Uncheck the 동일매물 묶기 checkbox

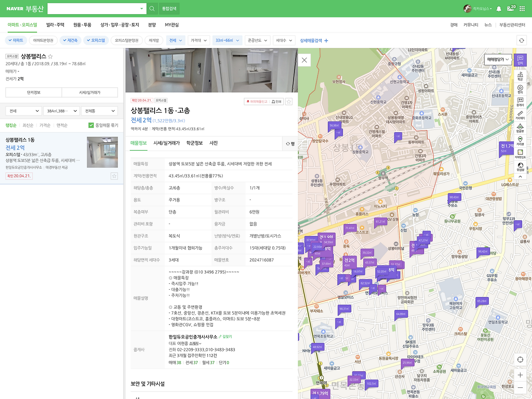(x=91, y=125)
